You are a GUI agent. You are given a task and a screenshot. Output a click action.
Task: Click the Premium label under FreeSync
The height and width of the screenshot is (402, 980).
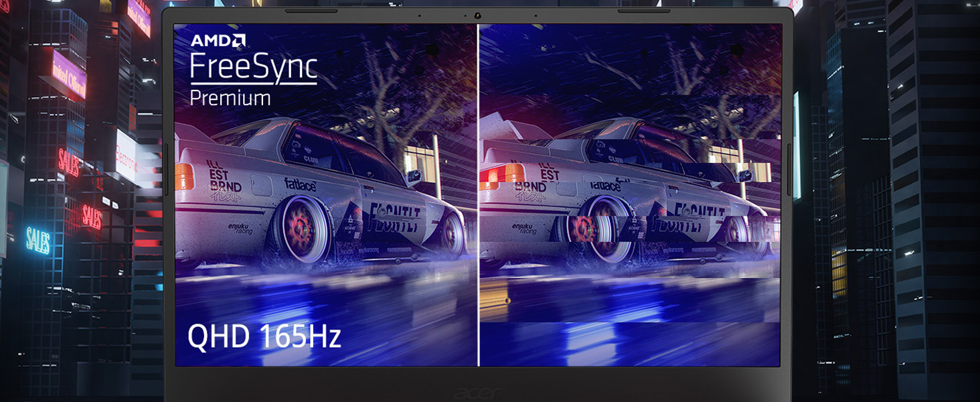pos(230,98)
